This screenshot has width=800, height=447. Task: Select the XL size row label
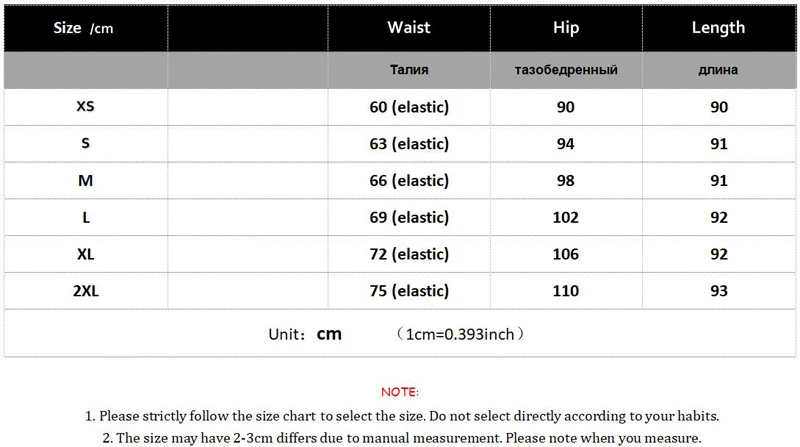tap(85, 254)
